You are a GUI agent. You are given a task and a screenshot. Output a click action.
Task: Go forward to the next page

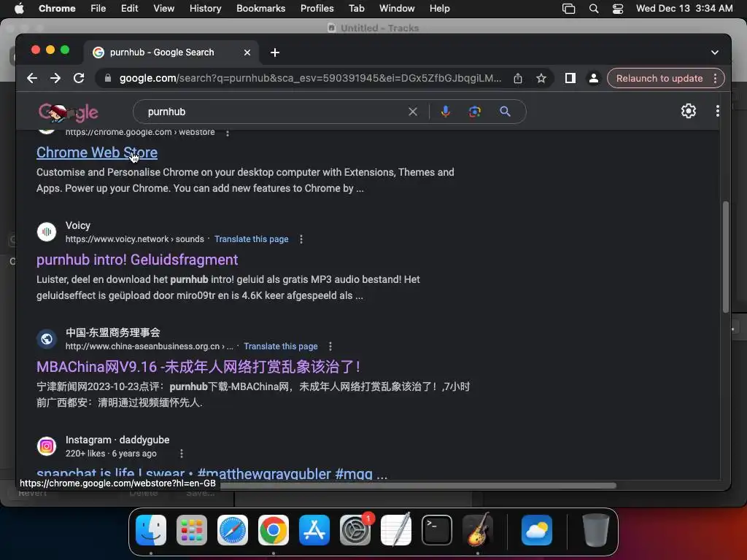55,78
